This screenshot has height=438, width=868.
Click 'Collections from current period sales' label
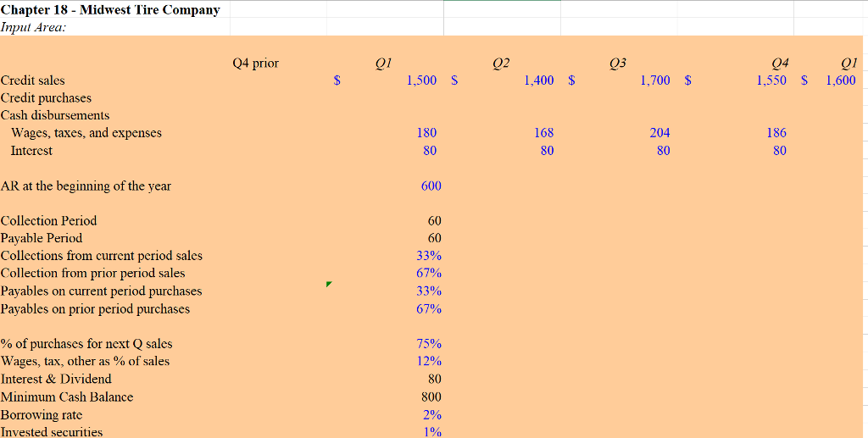tap(102, 256)
